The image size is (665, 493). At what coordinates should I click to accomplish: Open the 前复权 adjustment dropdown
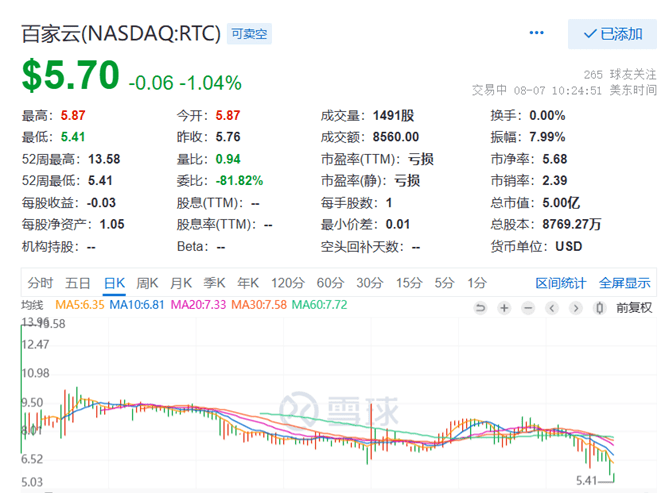pyautogui.click(x=634, y=308)
